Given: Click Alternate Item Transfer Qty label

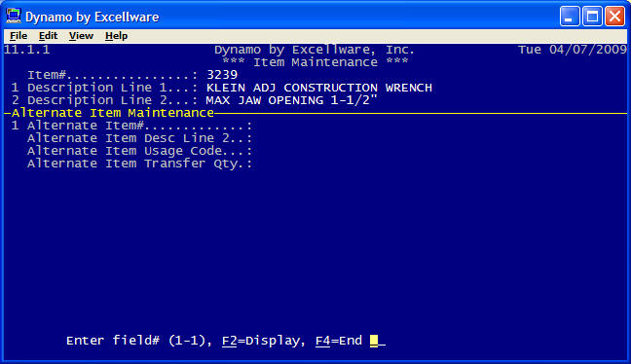Looking at the screenshot, I should [139, 164].
